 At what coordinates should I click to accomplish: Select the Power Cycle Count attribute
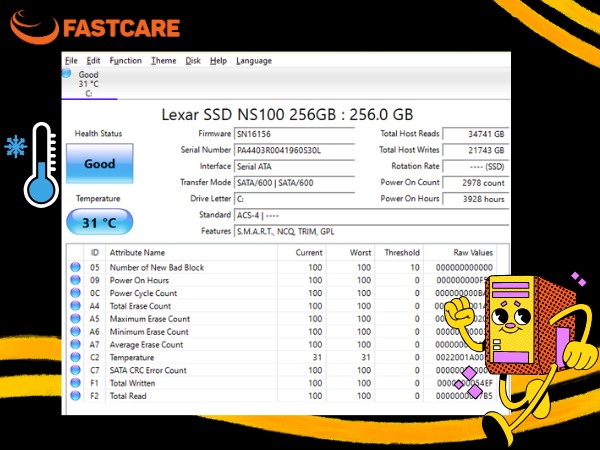pyautogui.click(x=143, y=293)
